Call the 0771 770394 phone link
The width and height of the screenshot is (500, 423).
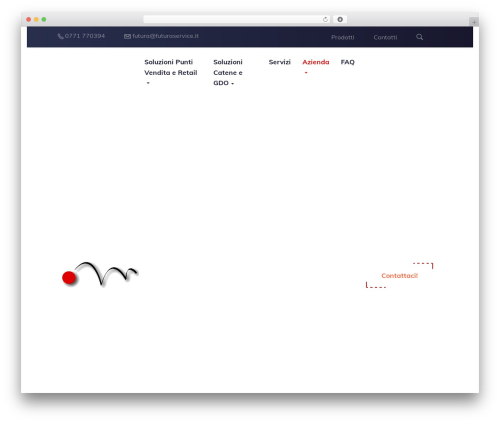85,36
